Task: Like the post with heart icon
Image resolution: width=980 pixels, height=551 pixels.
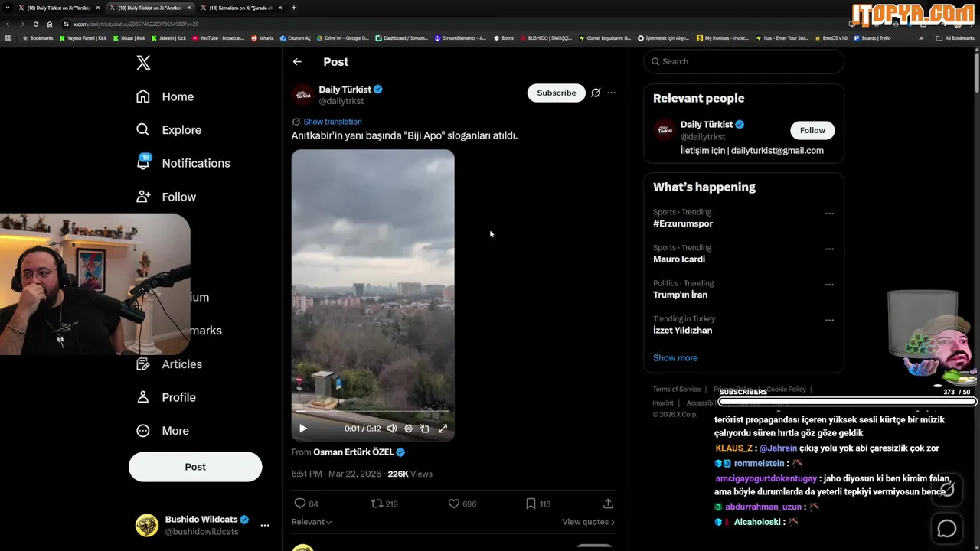Action: tap(453, 504)
